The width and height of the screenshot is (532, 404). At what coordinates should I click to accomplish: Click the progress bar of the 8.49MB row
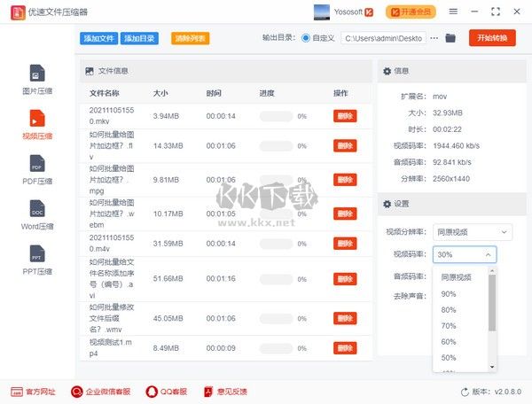[276, 348]
